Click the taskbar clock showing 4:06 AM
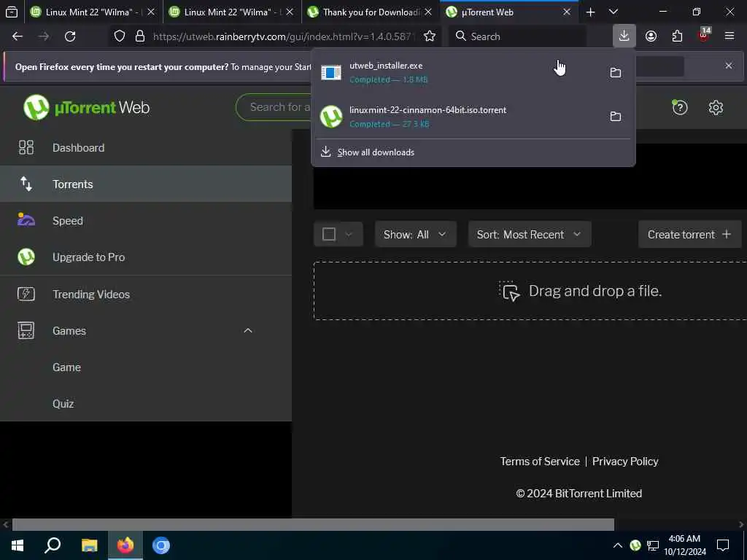Image resolution: width=747 pixels, height=560 pixels. 684,545
